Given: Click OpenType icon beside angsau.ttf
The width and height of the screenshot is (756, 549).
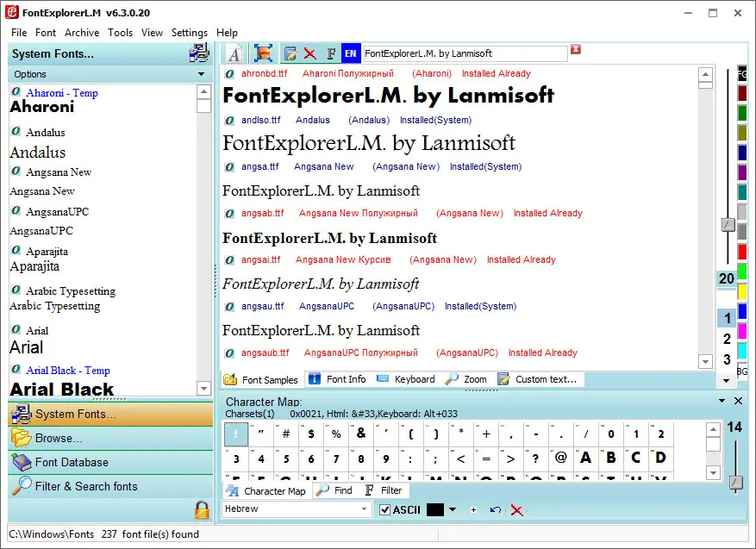Looking at the screenshot, I should pyautogui.click(x=229, y=306).
